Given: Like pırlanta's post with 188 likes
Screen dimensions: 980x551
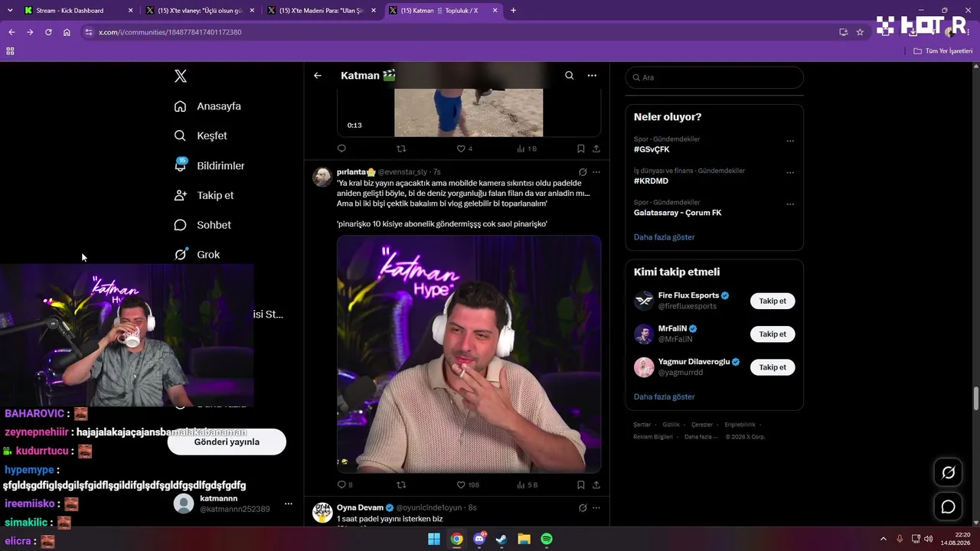Looking at the screenshot, I should [468, 484].
